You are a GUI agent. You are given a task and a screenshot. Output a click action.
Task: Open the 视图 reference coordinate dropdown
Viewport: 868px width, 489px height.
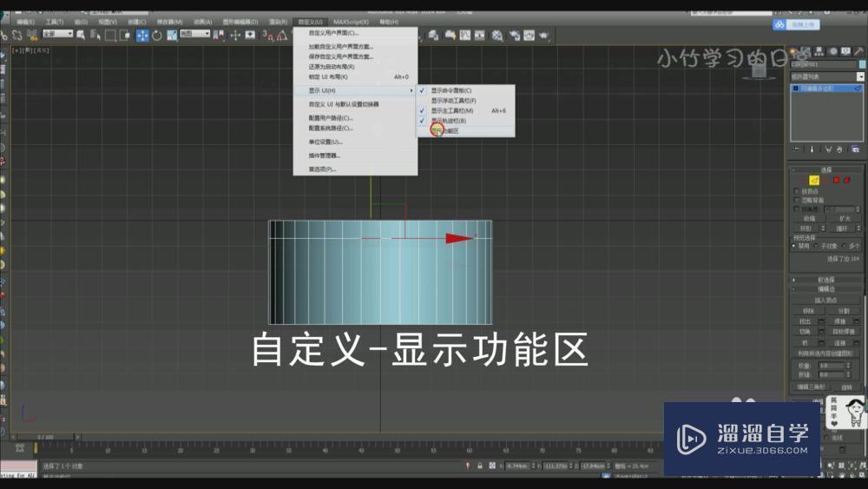pos(194,34)
